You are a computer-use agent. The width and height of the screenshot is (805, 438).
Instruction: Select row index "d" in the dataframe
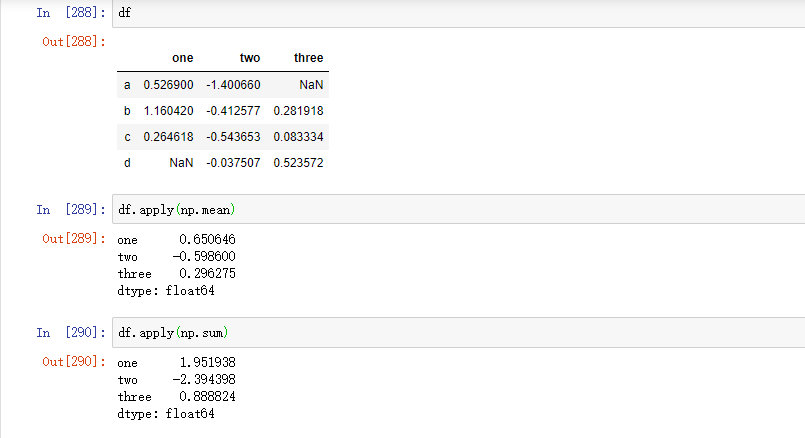[x=127, y=162]
